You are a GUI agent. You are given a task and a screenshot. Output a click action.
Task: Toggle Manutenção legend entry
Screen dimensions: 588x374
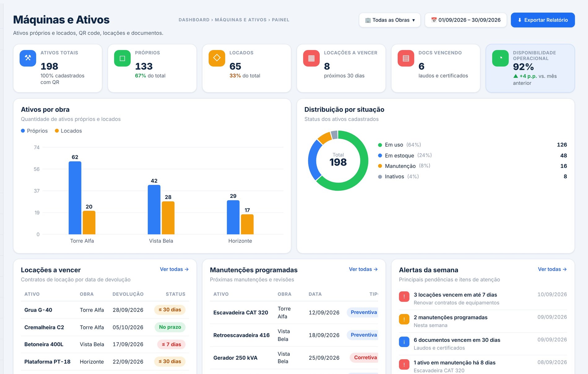[404, 166]
